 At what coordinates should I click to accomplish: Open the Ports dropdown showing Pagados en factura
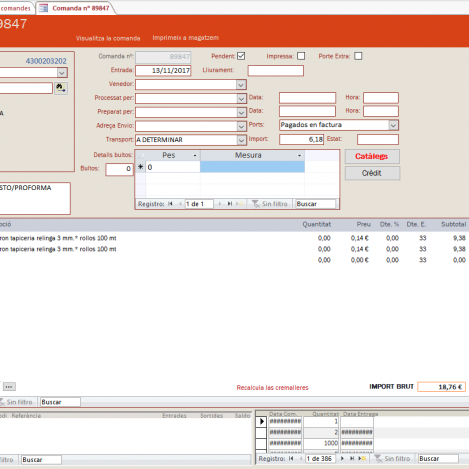393,125
